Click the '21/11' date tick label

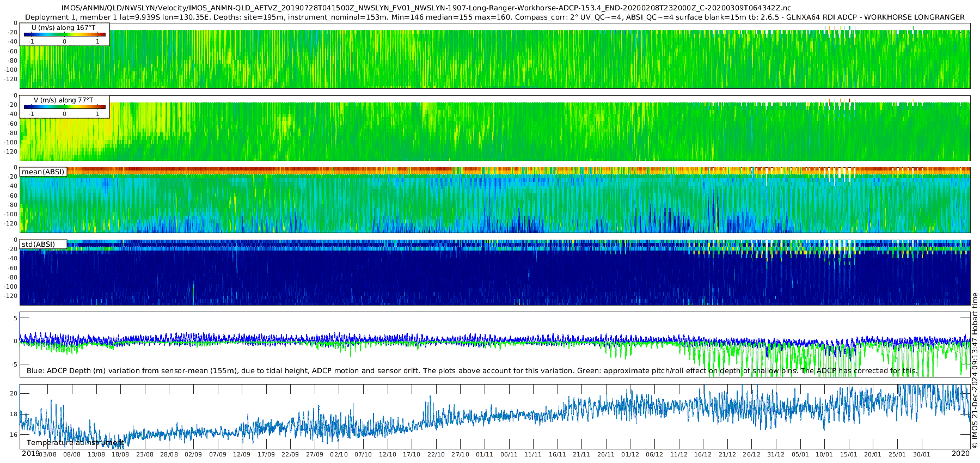click(581, 454)
